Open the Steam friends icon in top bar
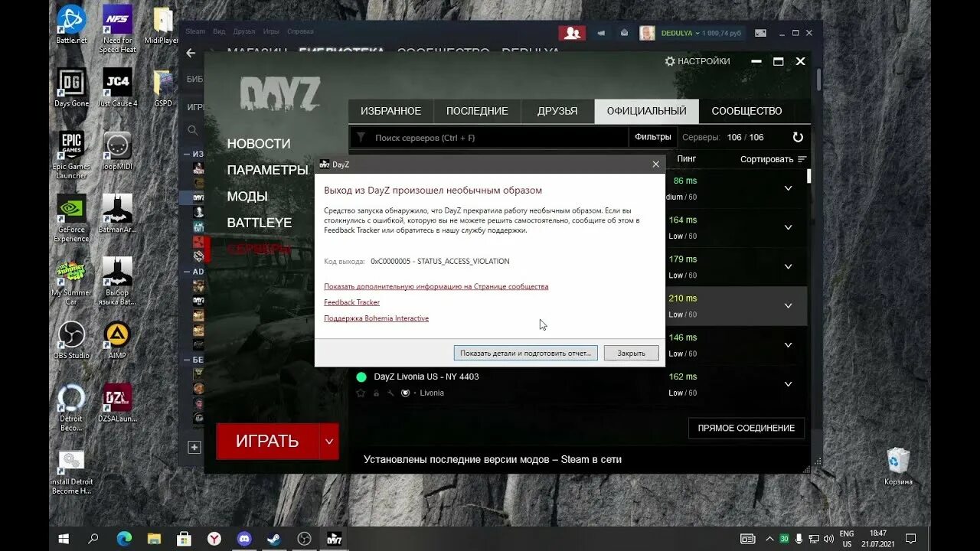The width and height of the screenshot is (980, 551). (571, 33)
